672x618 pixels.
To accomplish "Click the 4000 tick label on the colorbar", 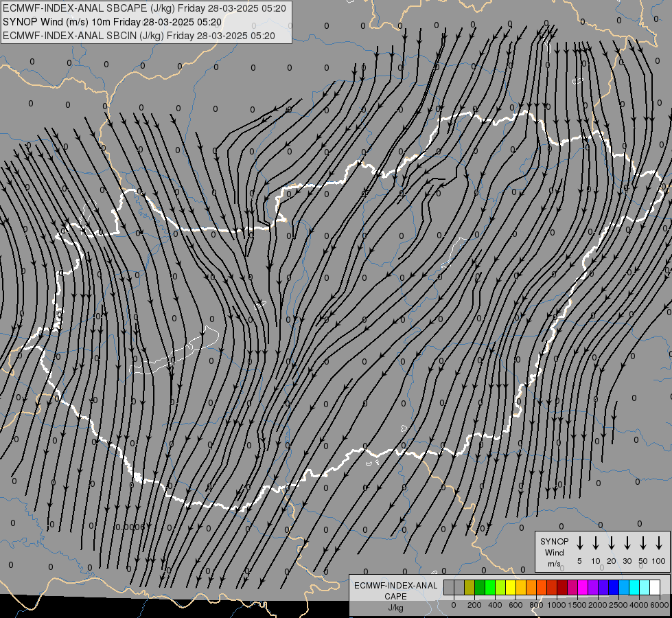I will [639, 605].
